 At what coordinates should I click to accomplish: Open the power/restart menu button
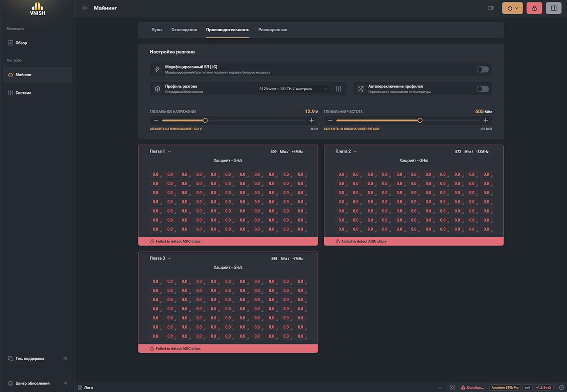[x=512, y=8]
